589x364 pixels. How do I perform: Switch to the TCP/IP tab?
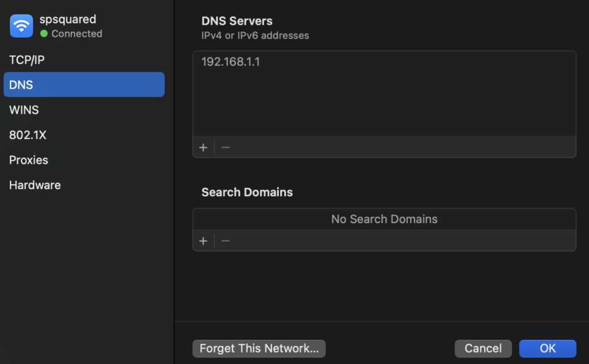(27, 60)
